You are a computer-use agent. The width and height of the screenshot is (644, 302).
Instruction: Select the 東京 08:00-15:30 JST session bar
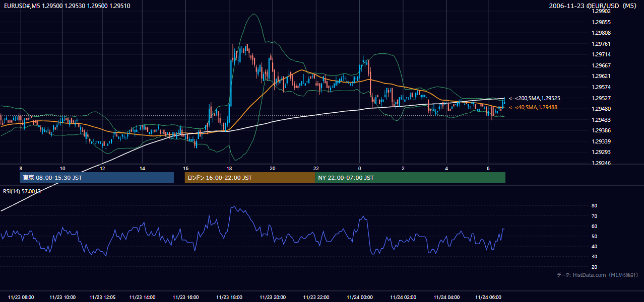(97, 178)
